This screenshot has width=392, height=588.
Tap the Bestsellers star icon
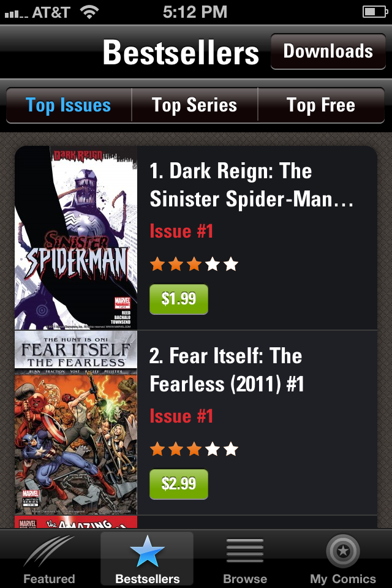[x=147, y=551]
